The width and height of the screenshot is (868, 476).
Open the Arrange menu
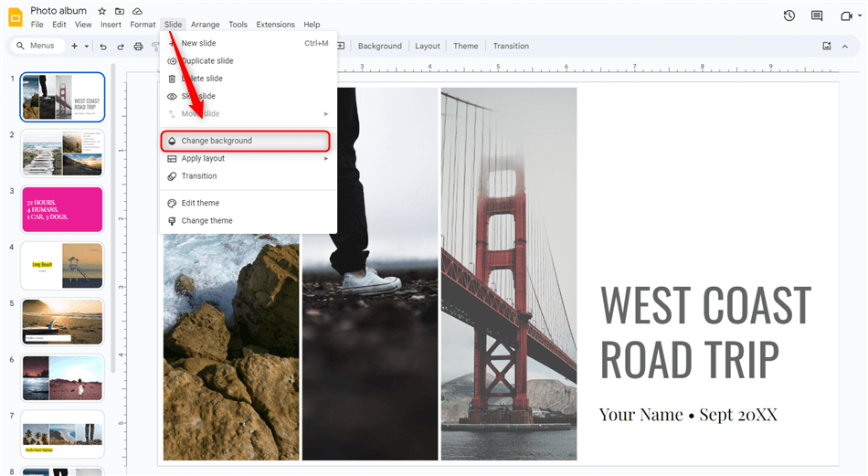click(205, 25)
